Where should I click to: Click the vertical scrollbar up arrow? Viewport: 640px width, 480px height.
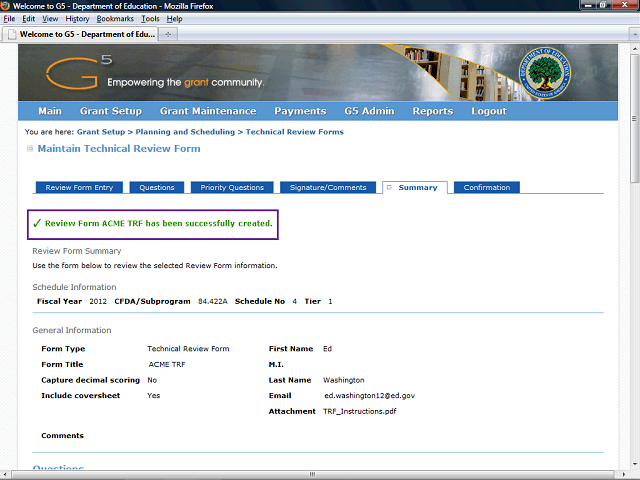tap(634, 48)
